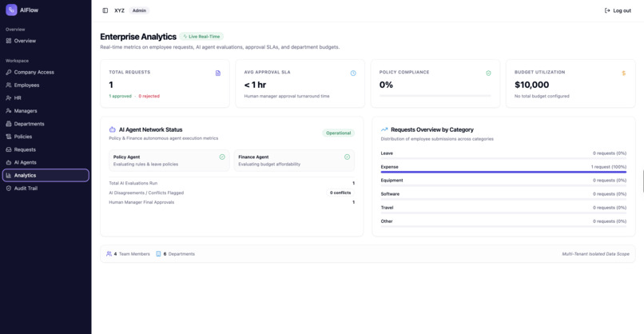Click the Finance Agent check-circle icon
644x334 pixels.
point(347,157)
